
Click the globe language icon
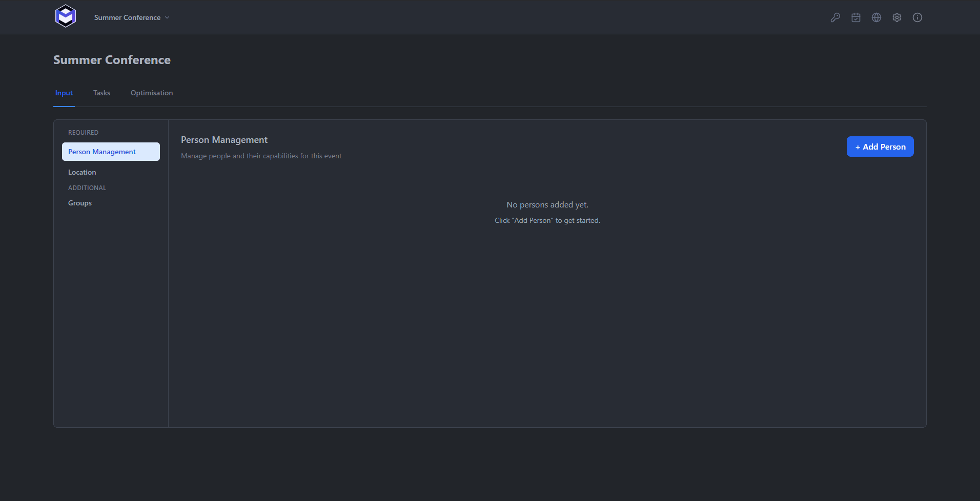[876, 17]
